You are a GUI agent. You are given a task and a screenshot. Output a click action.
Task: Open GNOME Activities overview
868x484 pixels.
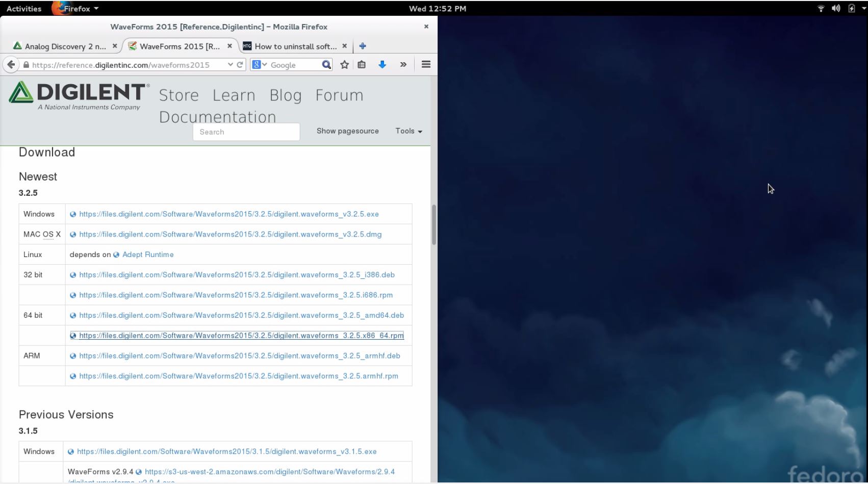24,9
